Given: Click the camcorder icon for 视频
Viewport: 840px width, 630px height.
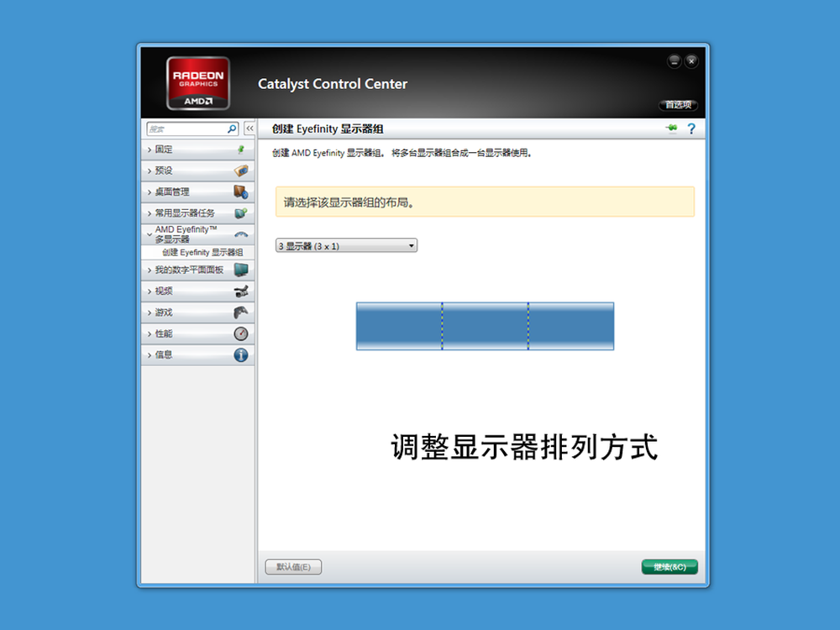Looking at the screenshot, I should 240,291.
